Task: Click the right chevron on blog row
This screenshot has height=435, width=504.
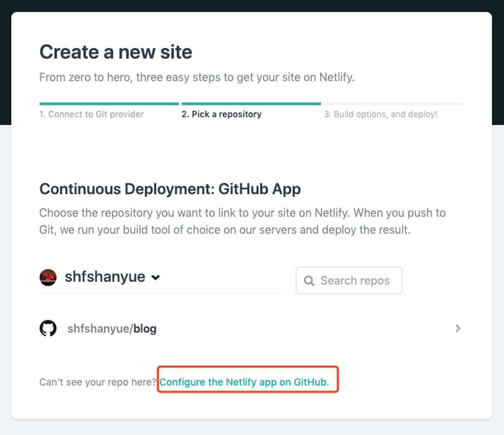Action: tap(458, 328)
